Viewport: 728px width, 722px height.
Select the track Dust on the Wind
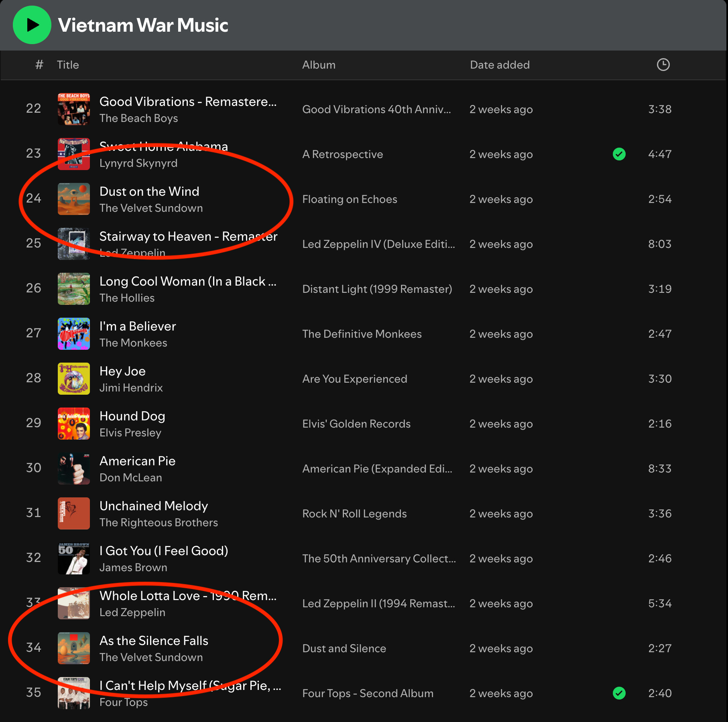pos(149,191)
